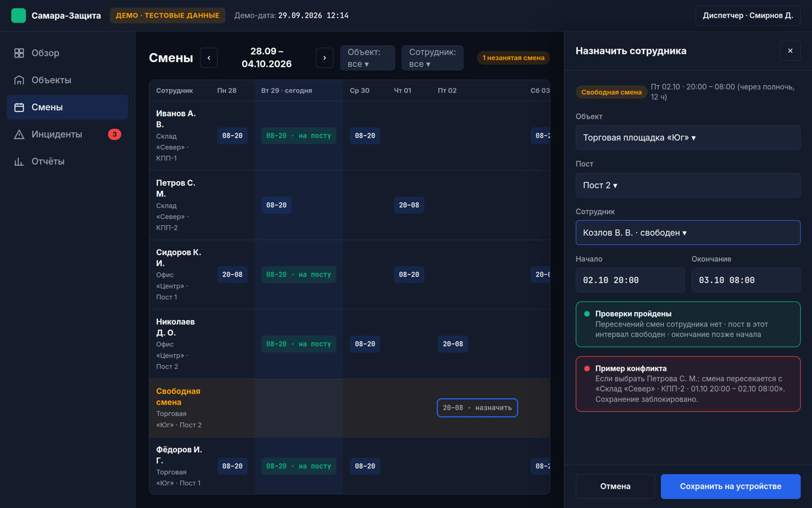Go to previous week with left arrow
812x508 pixels.
click(x=209, y=58)
